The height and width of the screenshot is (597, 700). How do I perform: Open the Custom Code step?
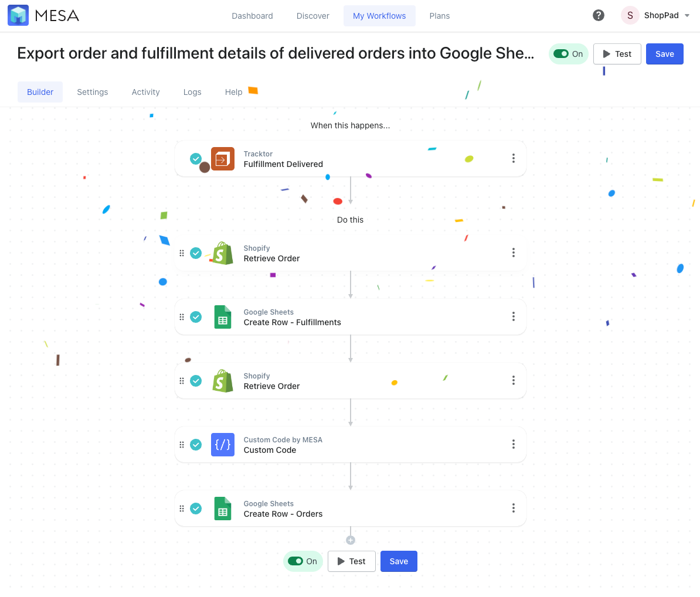[x=351, y=445]
